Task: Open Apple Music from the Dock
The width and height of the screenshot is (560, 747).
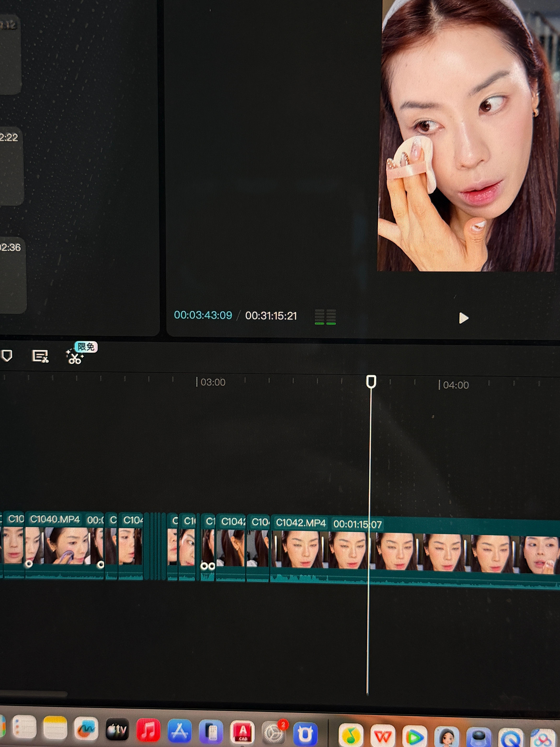Action: click(148, 730)
